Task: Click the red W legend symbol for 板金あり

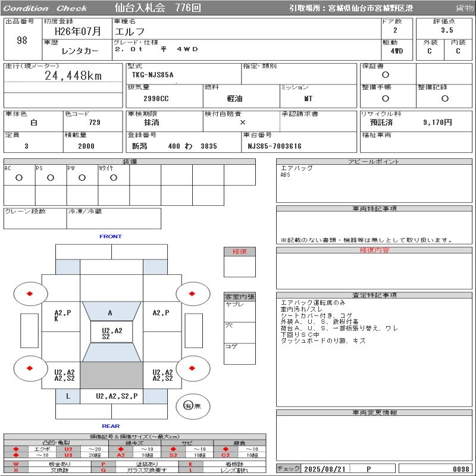Action: pos(16,464)
